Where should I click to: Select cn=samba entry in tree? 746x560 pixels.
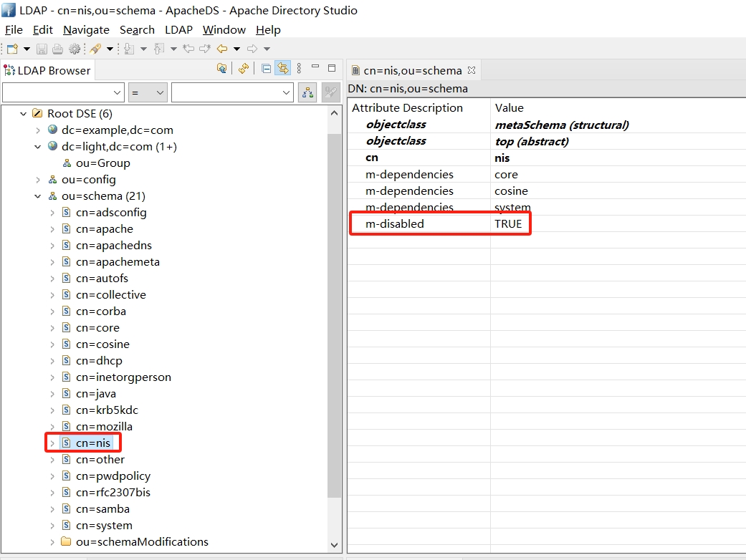102,509
